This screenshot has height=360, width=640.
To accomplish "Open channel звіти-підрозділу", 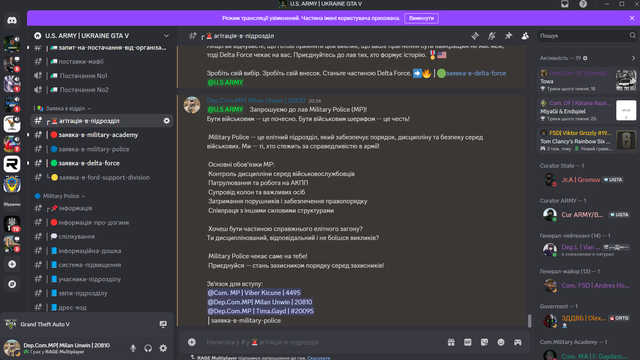I will [x=102, y=293].
